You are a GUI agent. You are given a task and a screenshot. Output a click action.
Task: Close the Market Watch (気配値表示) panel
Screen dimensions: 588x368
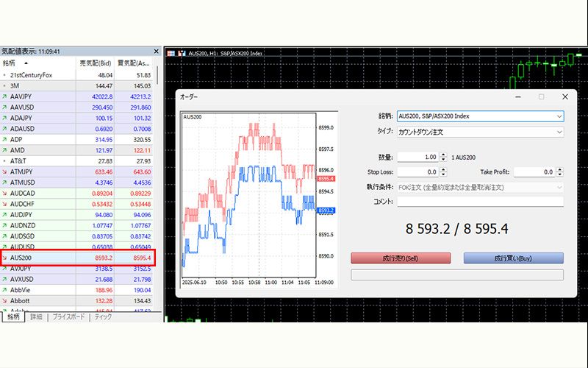(x=156, y=52)
